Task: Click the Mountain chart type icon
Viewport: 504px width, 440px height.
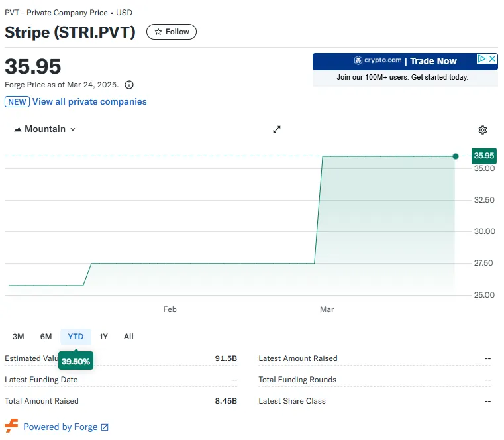Action: [x=18, y=129]
